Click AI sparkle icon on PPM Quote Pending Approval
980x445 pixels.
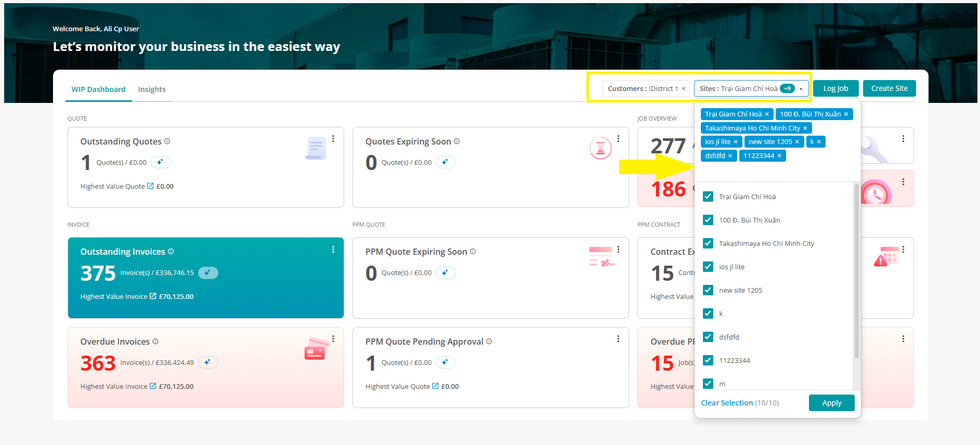446,362
